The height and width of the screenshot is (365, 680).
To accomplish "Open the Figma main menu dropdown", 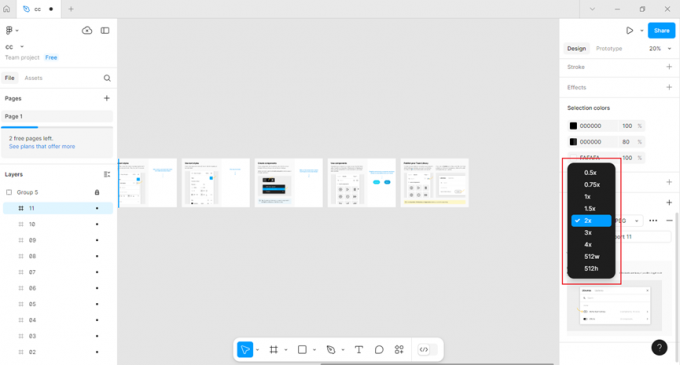I will 12,30.
